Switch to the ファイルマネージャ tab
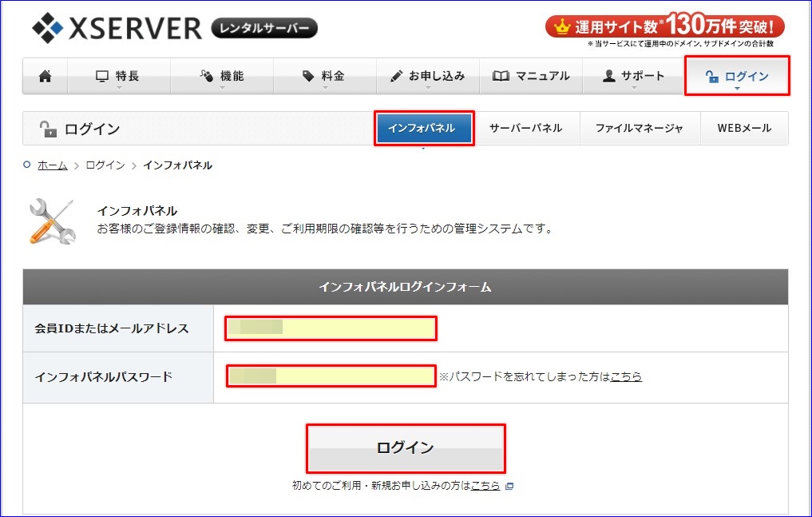Image resolution: width=812 pixels, height=517 pixels. coord(640,128)
